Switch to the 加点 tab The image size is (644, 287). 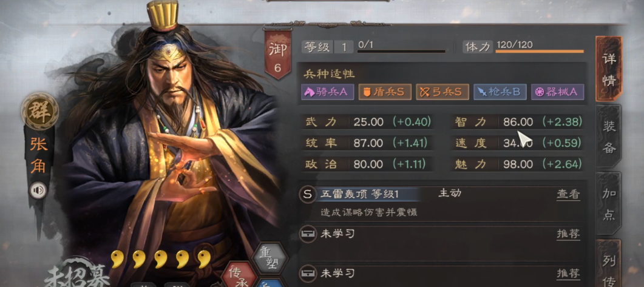[x=609, y=204]
